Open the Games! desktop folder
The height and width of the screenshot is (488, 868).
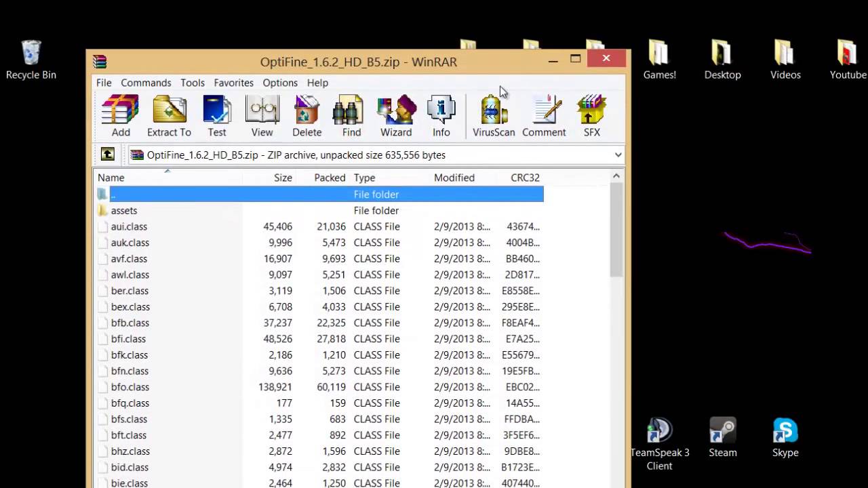tap(659, 60)
